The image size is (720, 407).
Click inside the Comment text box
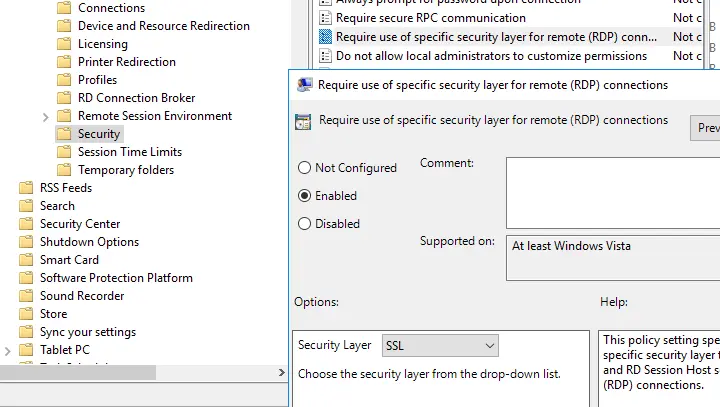click(x=613, y=192)
